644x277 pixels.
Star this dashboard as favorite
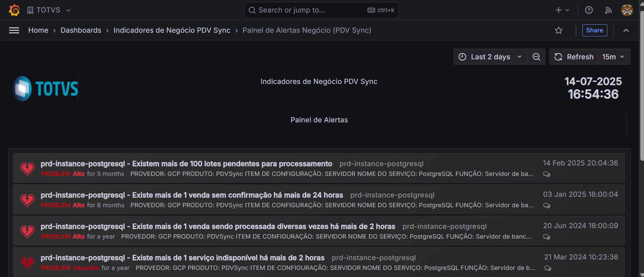pos(558,30)
